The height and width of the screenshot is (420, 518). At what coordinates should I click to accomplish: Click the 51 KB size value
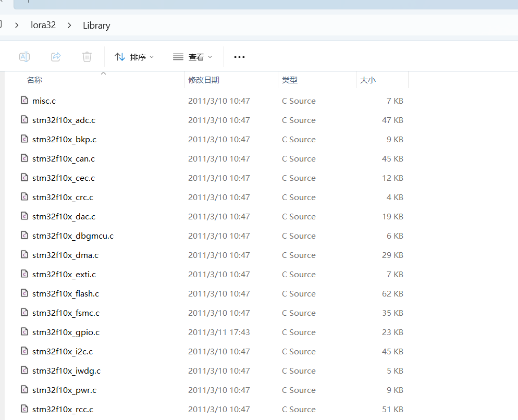(392, 410)
